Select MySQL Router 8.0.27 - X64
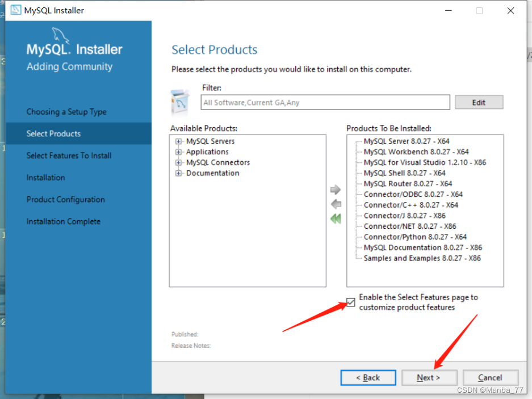 coord(408,183)
